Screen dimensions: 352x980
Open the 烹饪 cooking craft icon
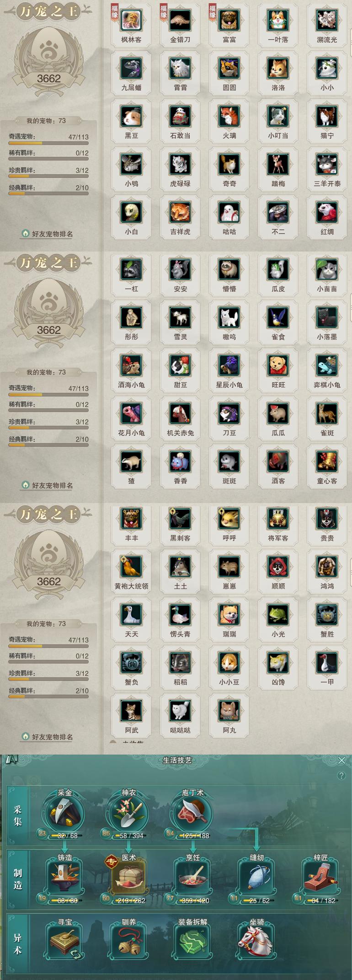(x=193, y=877)
